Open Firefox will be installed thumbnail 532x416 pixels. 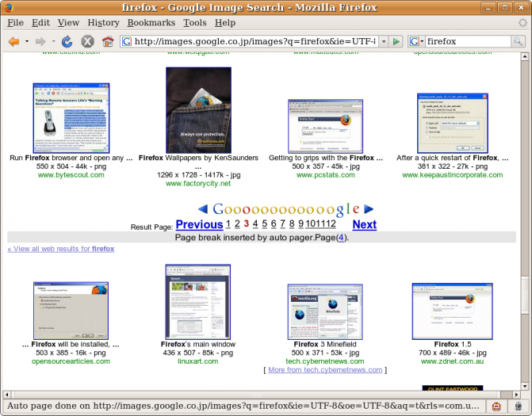click(71, 311)
